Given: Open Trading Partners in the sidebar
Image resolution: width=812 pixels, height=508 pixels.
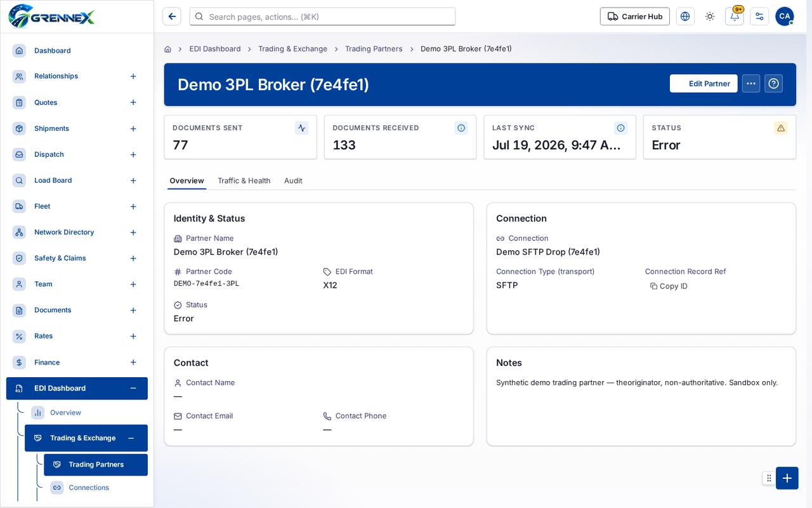Looking at the screenshot, I should click(x=96, y=465).
